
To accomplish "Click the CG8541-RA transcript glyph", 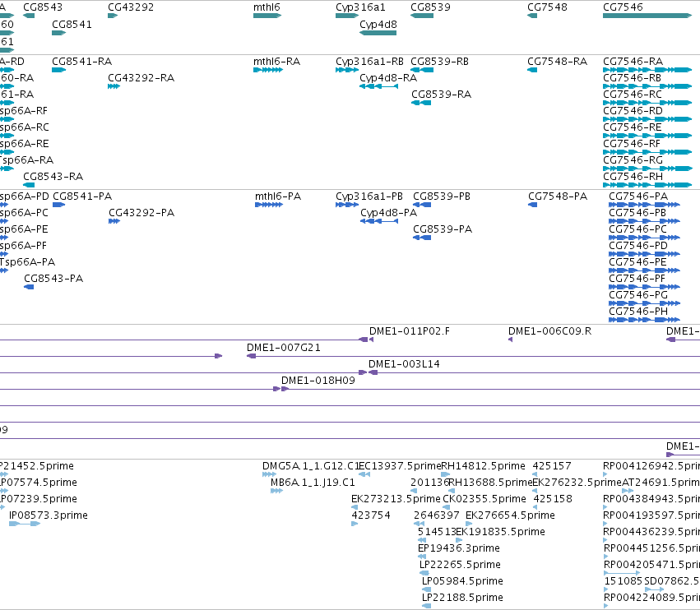I will click(59, 70).
